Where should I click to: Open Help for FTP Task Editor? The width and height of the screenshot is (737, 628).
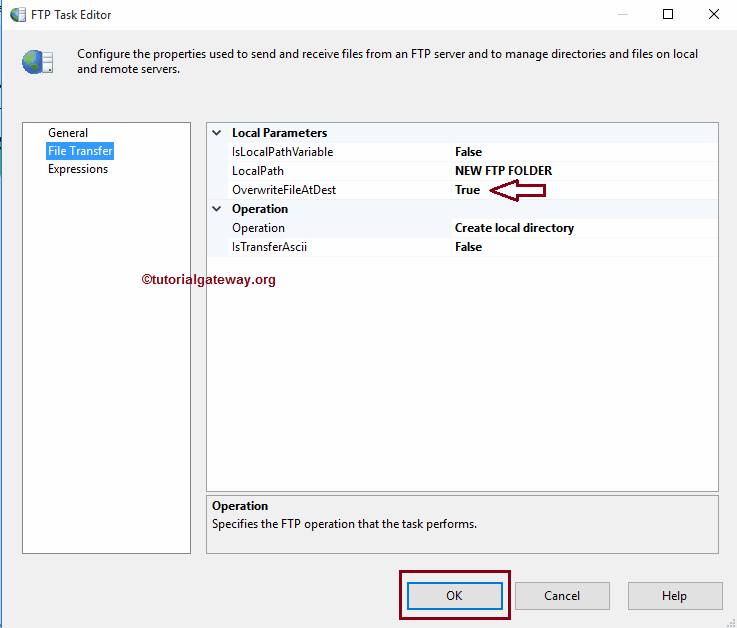(674, 596)
